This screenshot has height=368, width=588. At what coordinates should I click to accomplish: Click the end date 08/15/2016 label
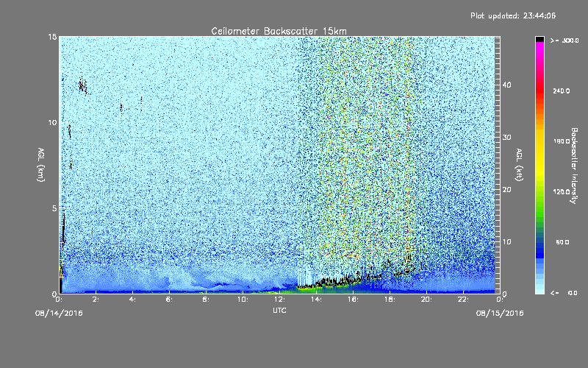500,314
